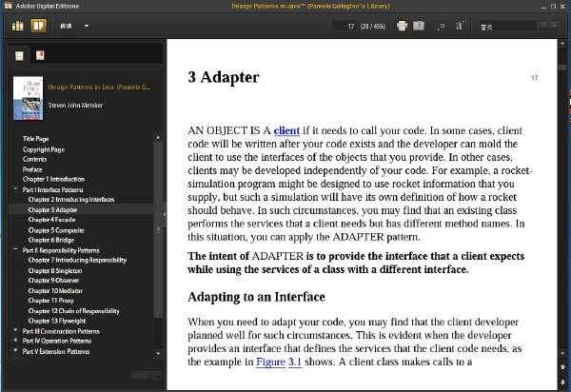571x392 pixels.
Task: Open the Preface entry
Action: tap(32, 169)
